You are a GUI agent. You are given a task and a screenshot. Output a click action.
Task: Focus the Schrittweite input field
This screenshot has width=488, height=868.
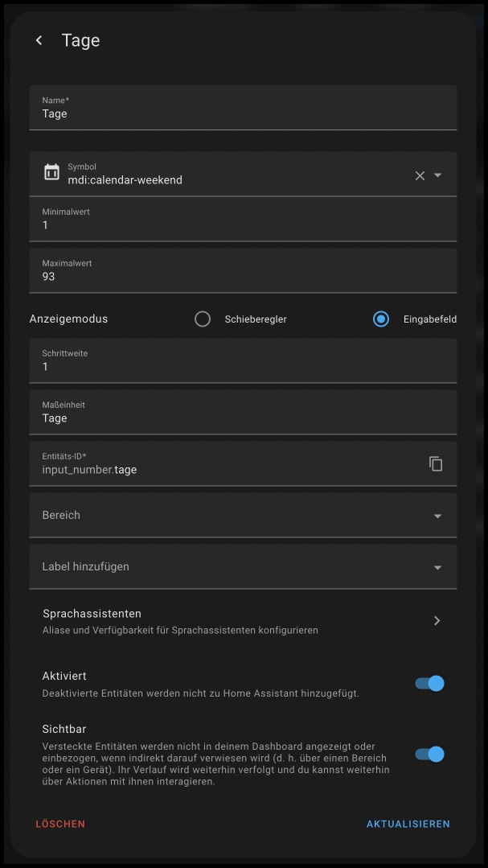coord(243,366)
